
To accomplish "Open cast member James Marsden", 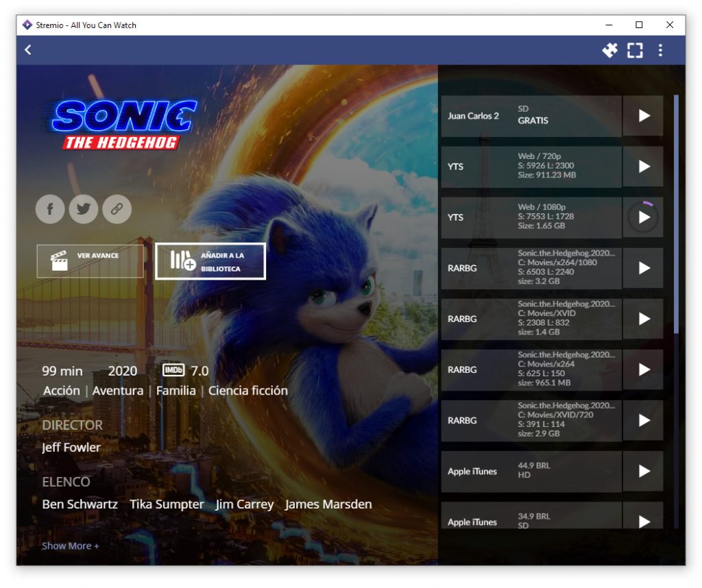I will click(x=328, y=504).
